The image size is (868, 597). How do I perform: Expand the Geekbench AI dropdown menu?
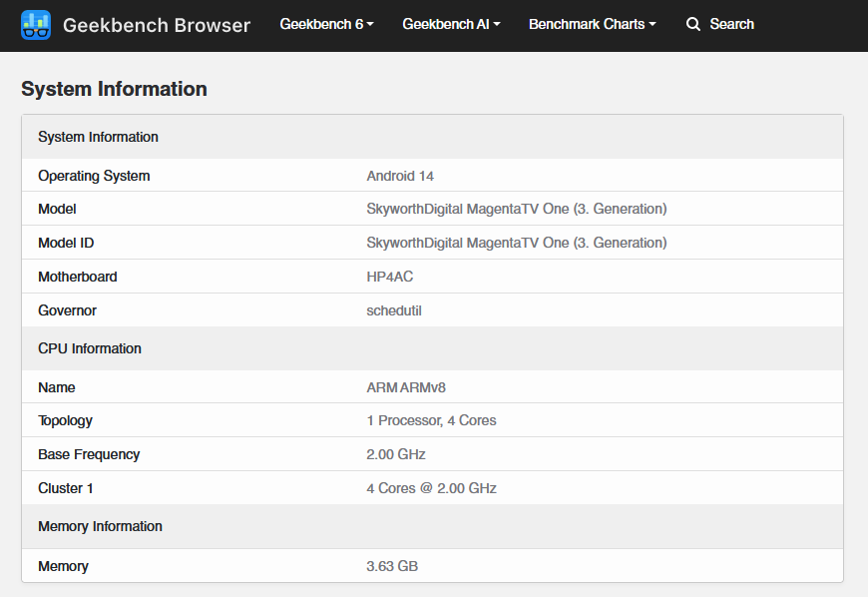(x=451, y=24)
